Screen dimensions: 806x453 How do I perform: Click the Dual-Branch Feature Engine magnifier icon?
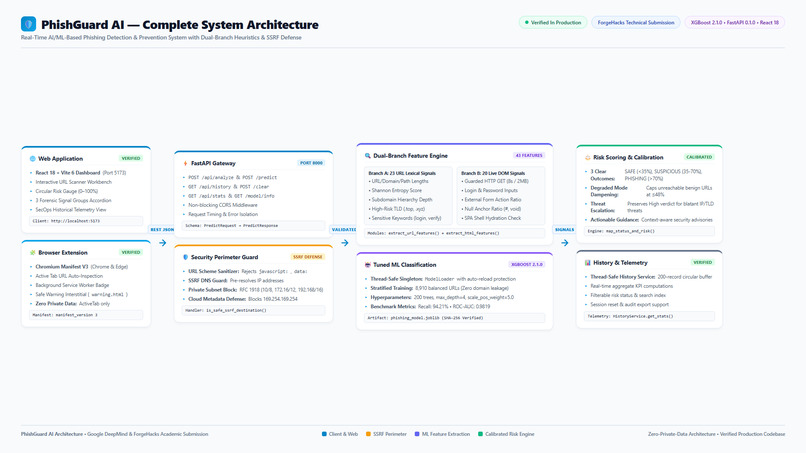pos(368,156)
